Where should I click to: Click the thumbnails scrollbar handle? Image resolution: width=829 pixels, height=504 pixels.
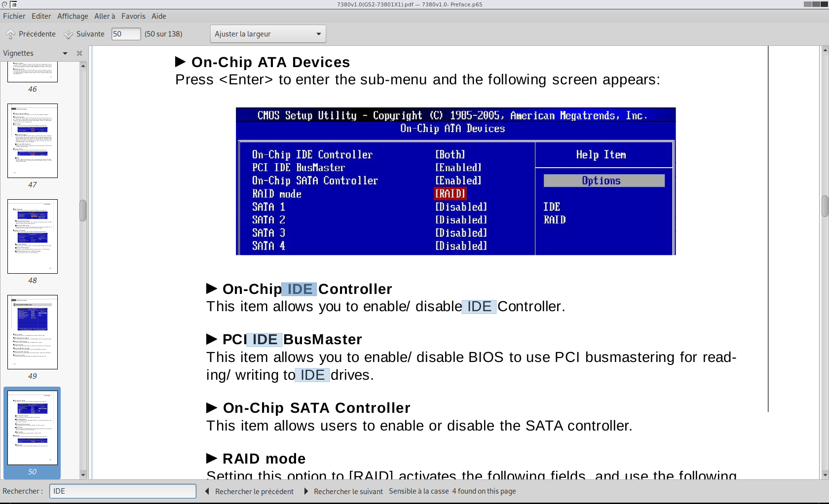pos(83,211)
